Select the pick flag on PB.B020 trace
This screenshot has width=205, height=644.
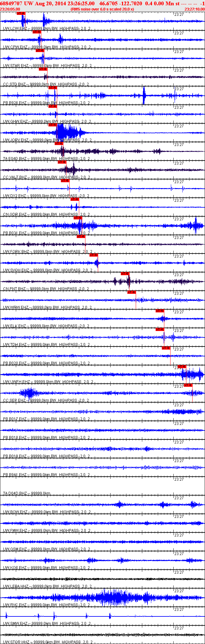pyautogui.click(x=166, y=348)
